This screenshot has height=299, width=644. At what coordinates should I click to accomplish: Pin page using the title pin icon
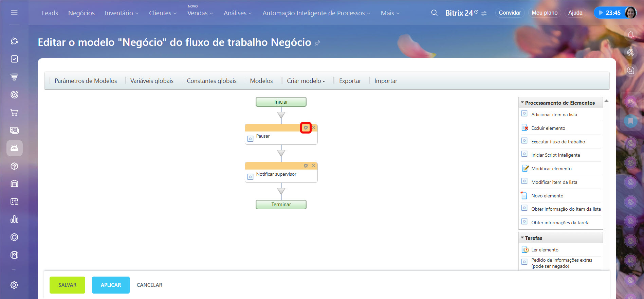(318, 43)
